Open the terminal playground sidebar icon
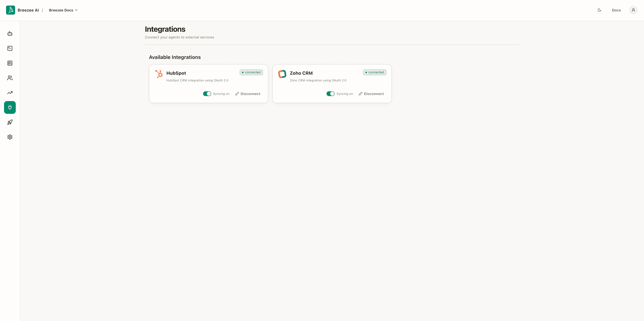644x321 pixels. coord(10,48)
